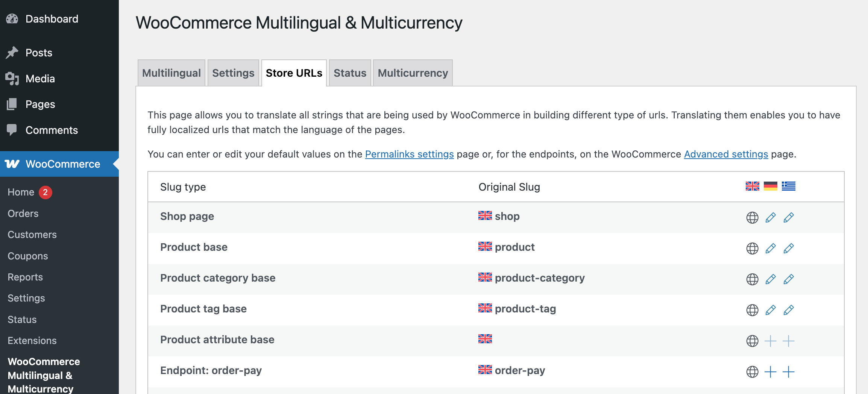Click the WooCommerce logo icon in sidebar
868x394 pixels.
[12, 164]
